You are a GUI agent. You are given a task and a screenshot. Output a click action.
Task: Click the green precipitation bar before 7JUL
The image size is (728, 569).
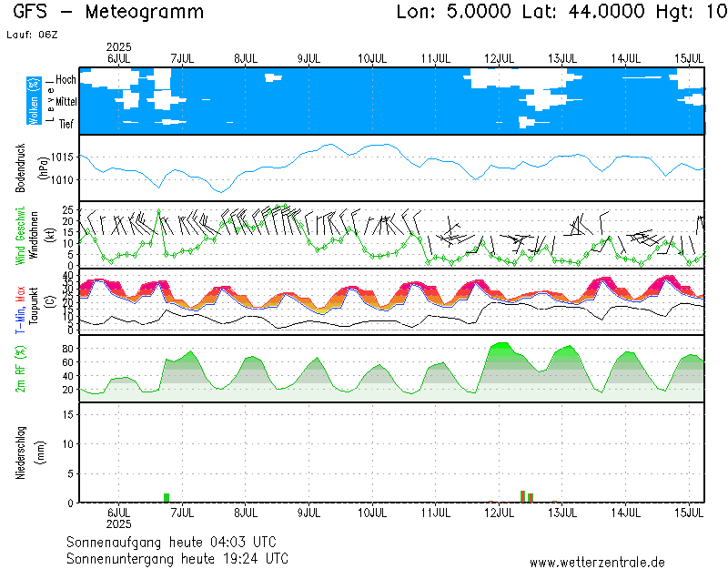tap(167, 497)
